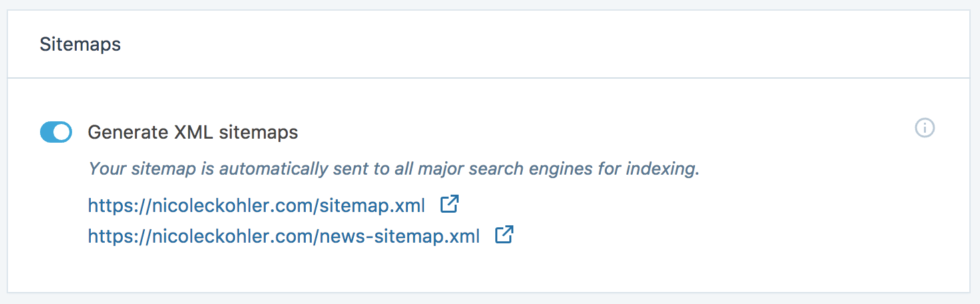Visit the main sitemap.xml URL
This screenshot has width=980, height=304.
coord(256,205)
